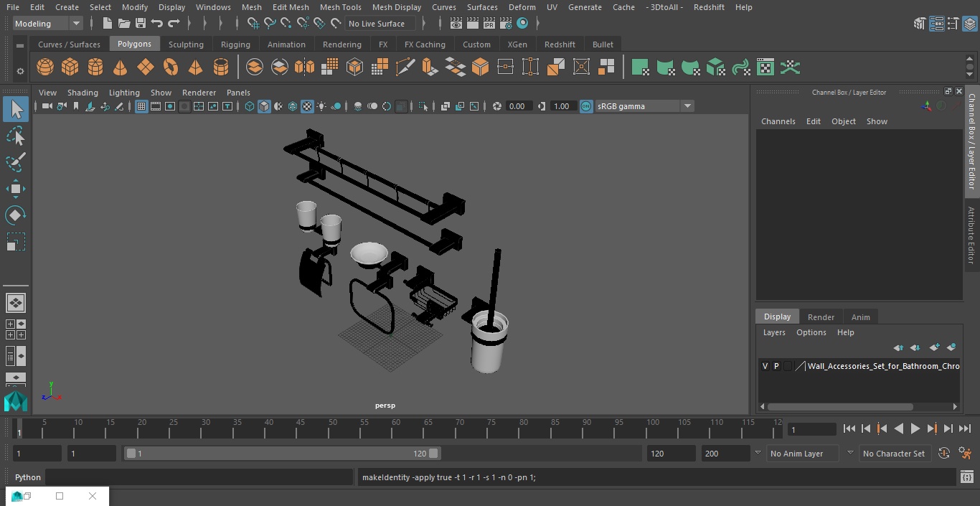Select the Select tool arrow
Image resolution: width=980 pixels, height=506 pixels.
pyautogui.click(x=16, y=109)
